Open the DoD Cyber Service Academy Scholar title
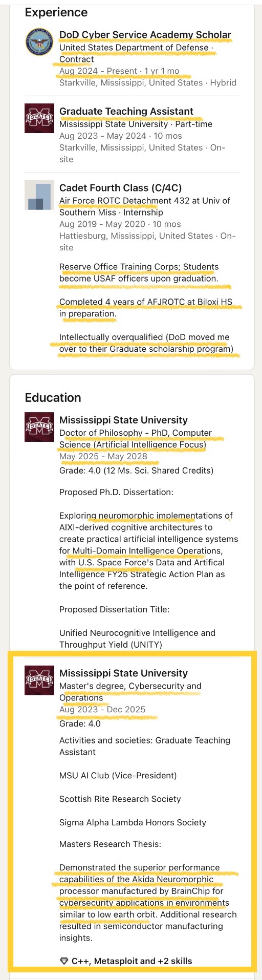 [x=145, y=35]
